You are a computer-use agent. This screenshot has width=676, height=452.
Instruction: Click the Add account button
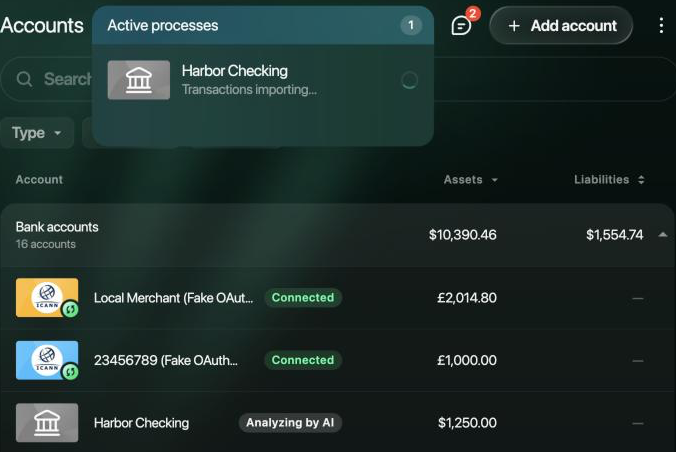561,26
